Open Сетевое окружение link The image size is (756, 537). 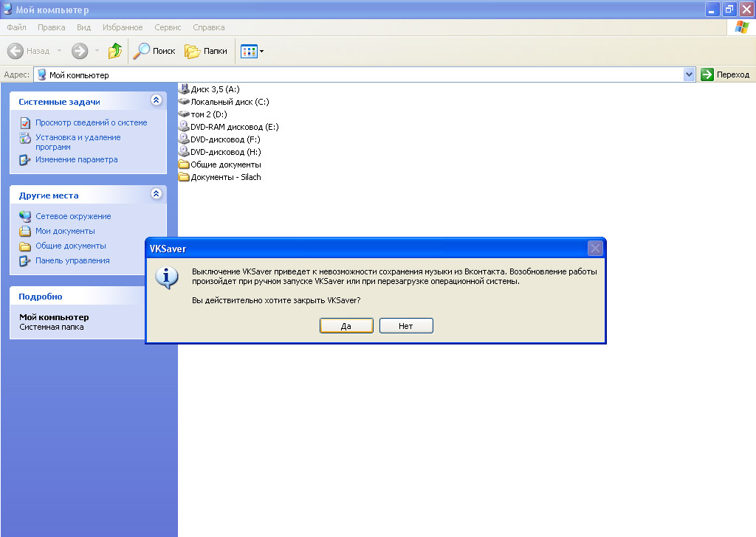pyautogui.click(x=73, y=216)
